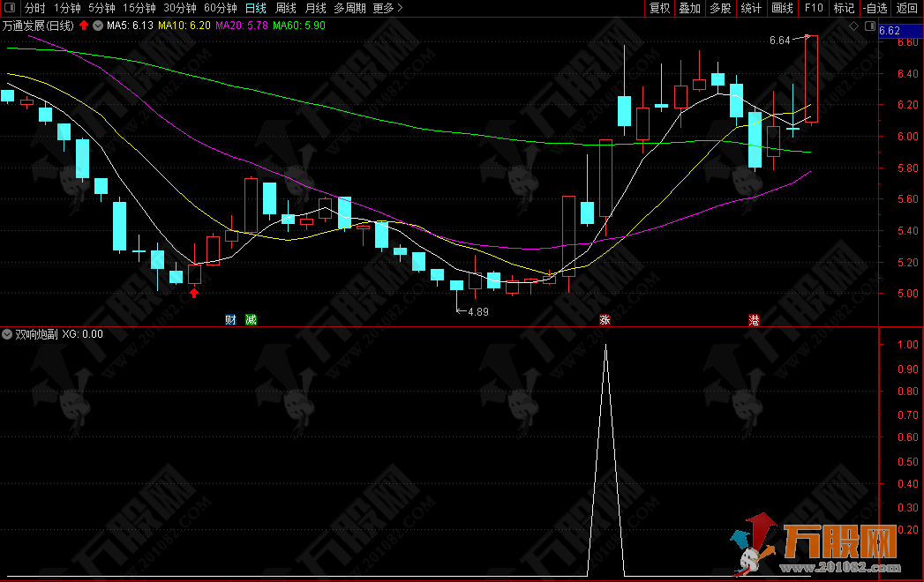Image resolution: width=924 pixels, height=582 pixels.
Task: Select the 5分钟 period
Action: (101, 8)
